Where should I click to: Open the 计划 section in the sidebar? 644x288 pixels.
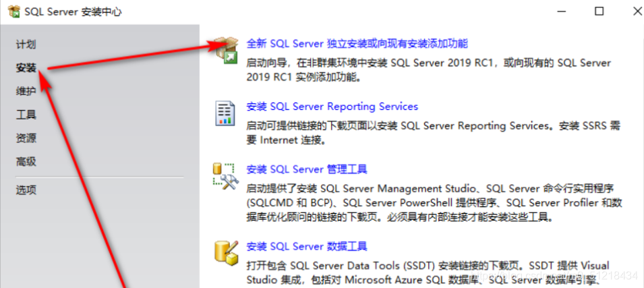(26, 45)
